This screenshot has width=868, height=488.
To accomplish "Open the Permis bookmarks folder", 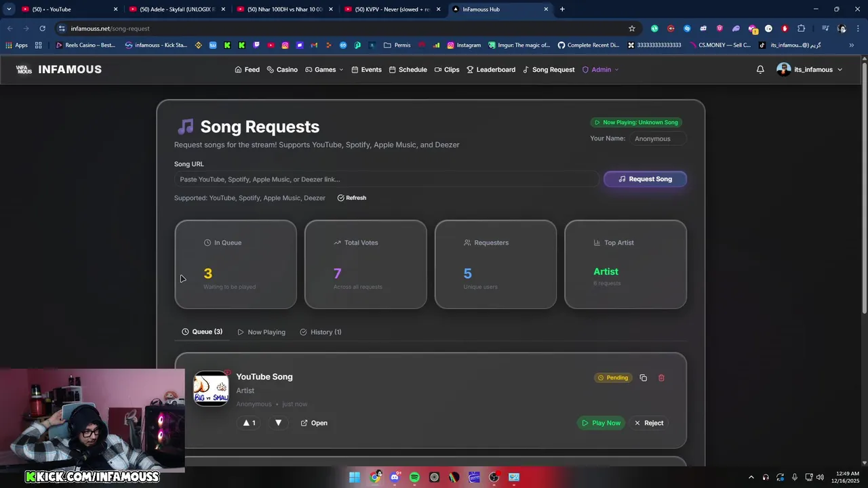I will pos(397,45).
